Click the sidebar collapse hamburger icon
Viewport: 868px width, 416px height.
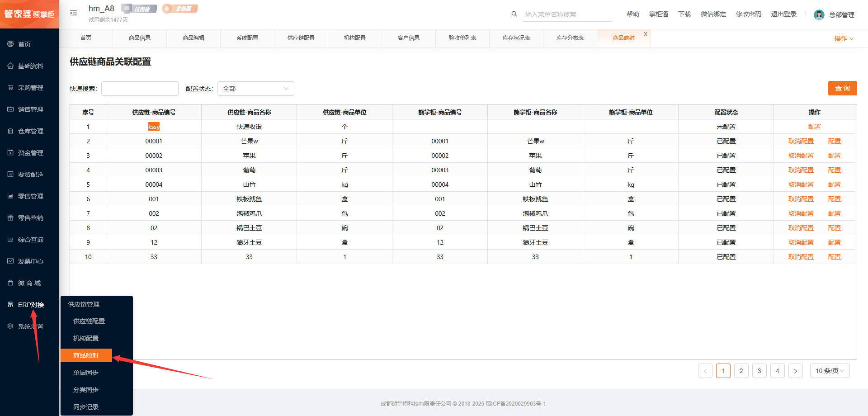pos(74,13)
